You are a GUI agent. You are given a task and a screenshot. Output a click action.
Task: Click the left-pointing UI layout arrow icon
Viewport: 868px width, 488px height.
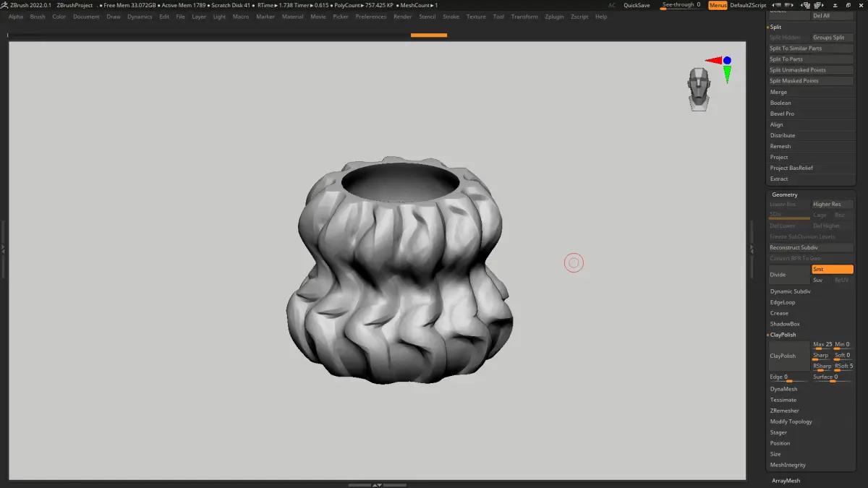(x=807, y=5)
